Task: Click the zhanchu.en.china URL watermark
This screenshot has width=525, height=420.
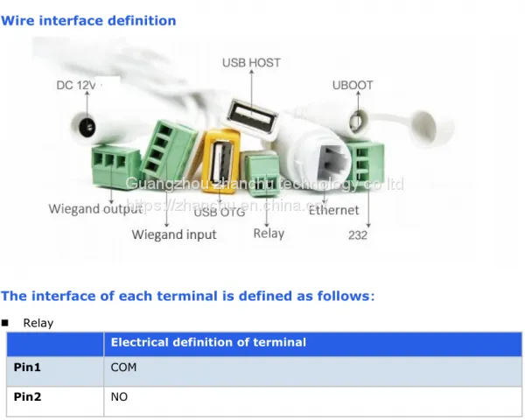Action: pos(227,205)
